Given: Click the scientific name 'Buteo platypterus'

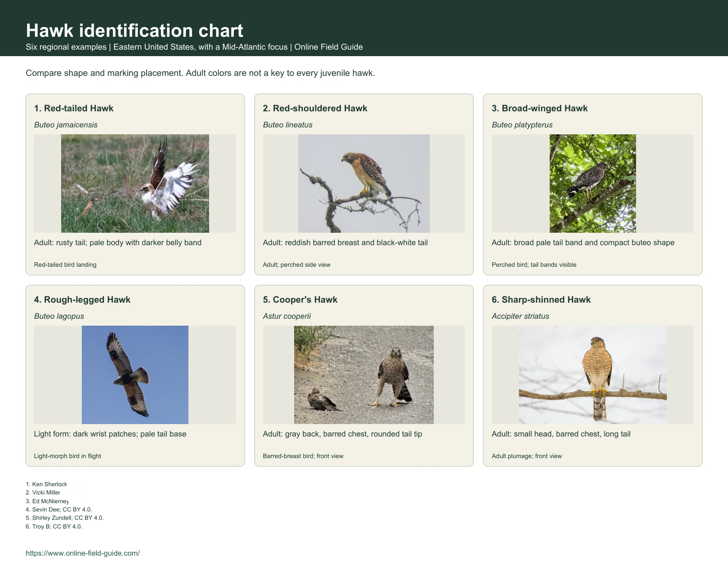Looking at the screenshot, I should 522,125.
